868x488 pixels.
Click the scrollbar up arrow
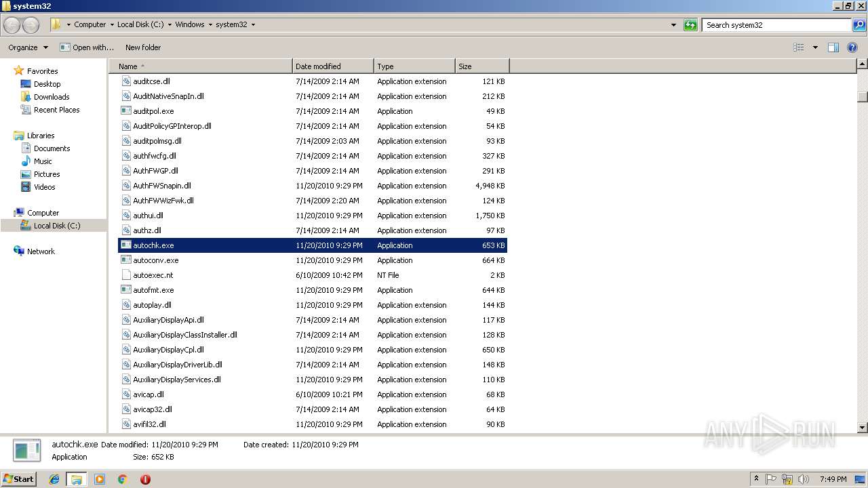click(863, 64)
